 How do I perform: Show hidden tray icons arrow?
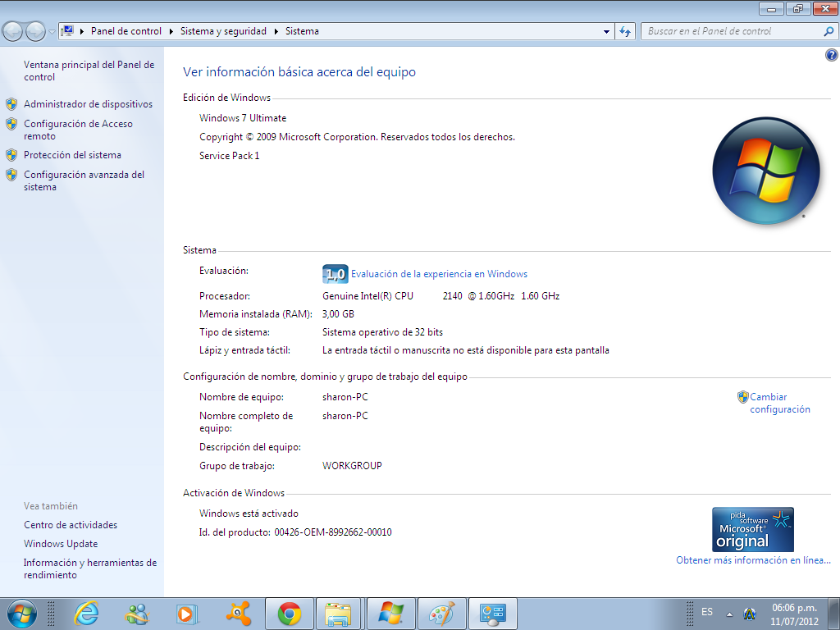[729, 614]
